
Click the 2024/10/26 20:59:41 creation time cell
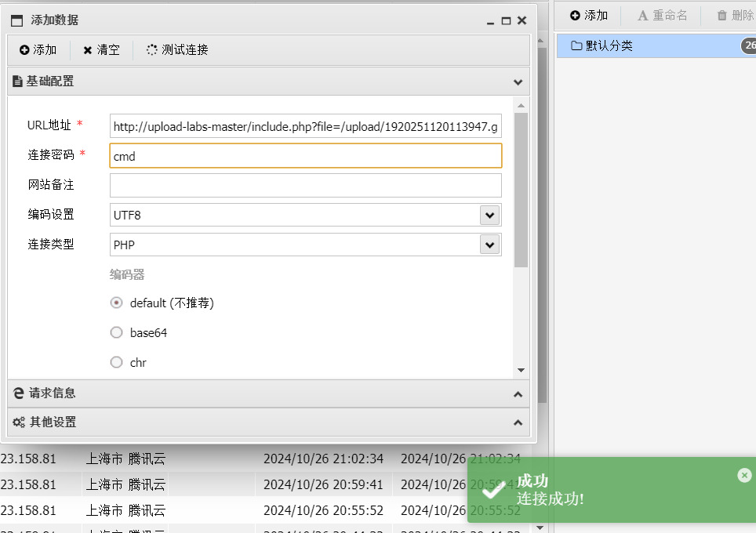click(324, 484)
